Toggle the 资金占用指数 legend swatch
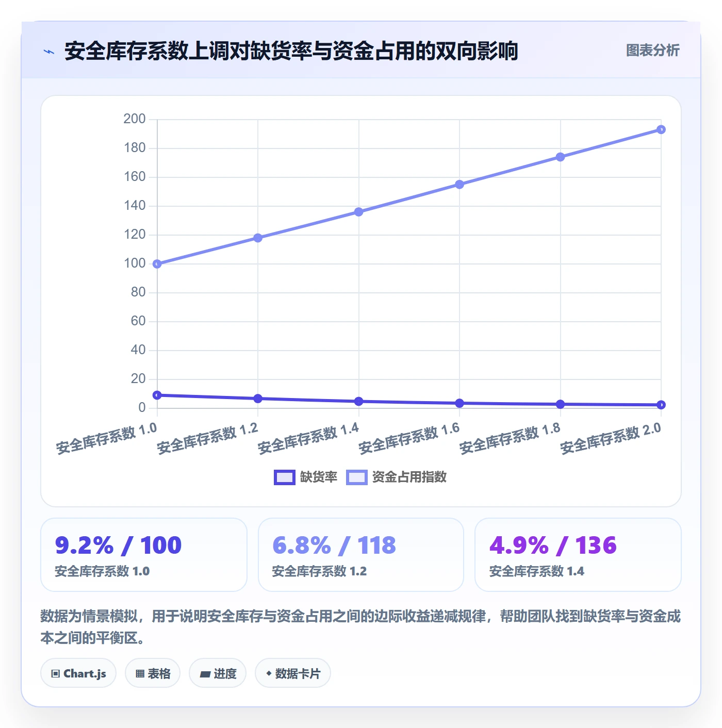 click(356, 477)
